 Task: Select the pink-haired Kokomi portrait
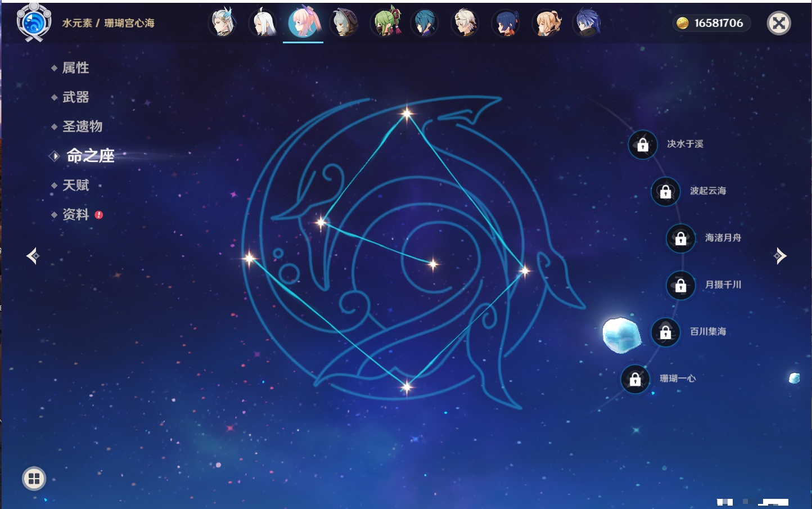pyautogui.click(x=304, y=22)
